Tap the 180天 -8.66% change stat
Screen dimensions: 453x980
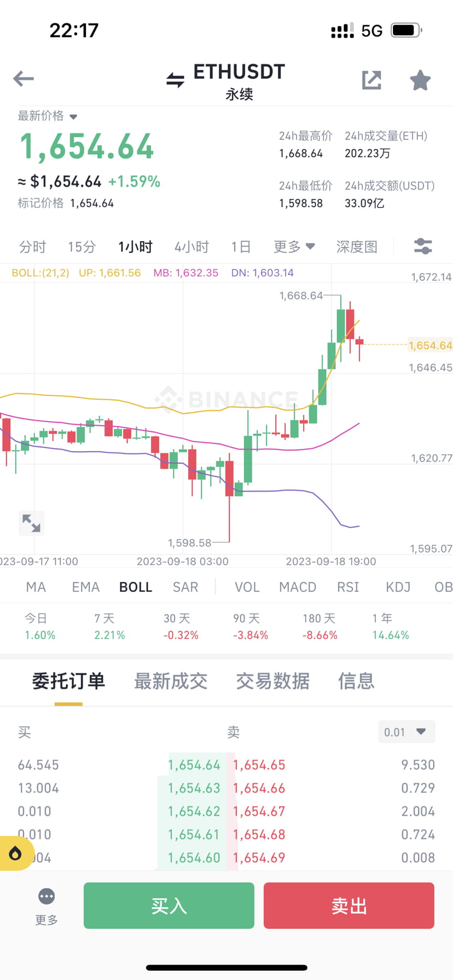pyautogui.click(x=320, y=627)
